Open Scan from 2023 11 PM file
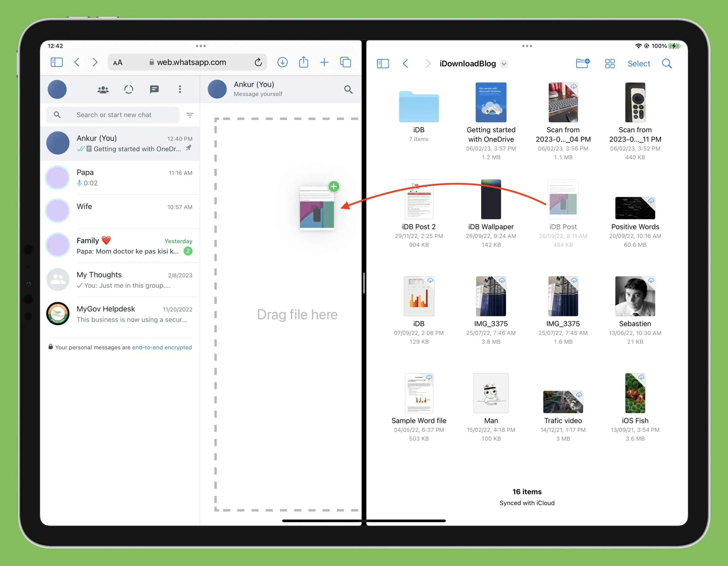The width and height of the screenshot is (728, 566). [635, 102]
